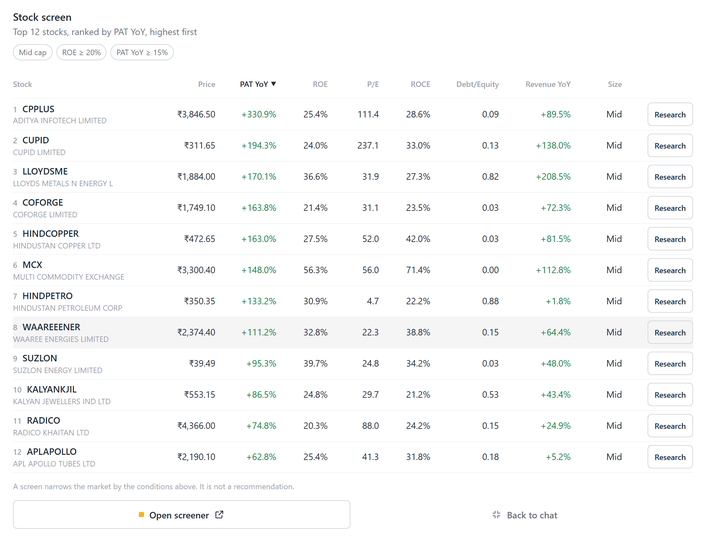Sort table by ROCE column header

click(420, 84)
